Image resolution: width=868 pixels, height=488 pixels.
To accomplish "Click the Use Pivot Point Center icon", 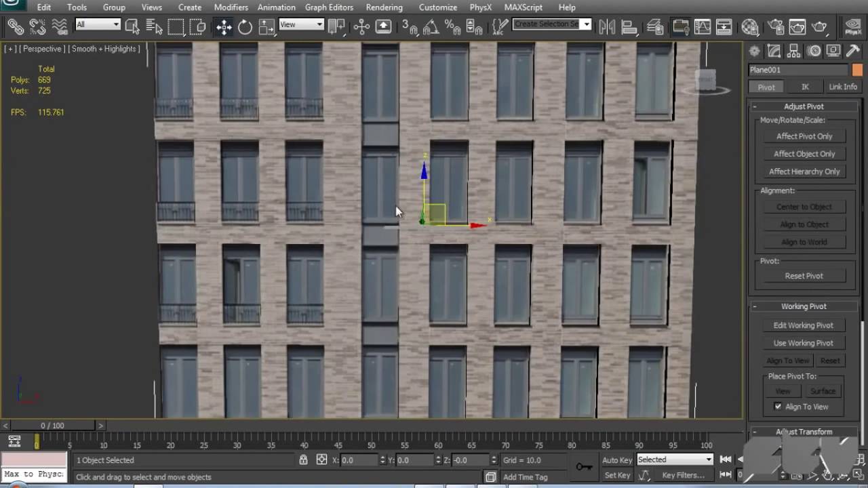I will point(336,26).
